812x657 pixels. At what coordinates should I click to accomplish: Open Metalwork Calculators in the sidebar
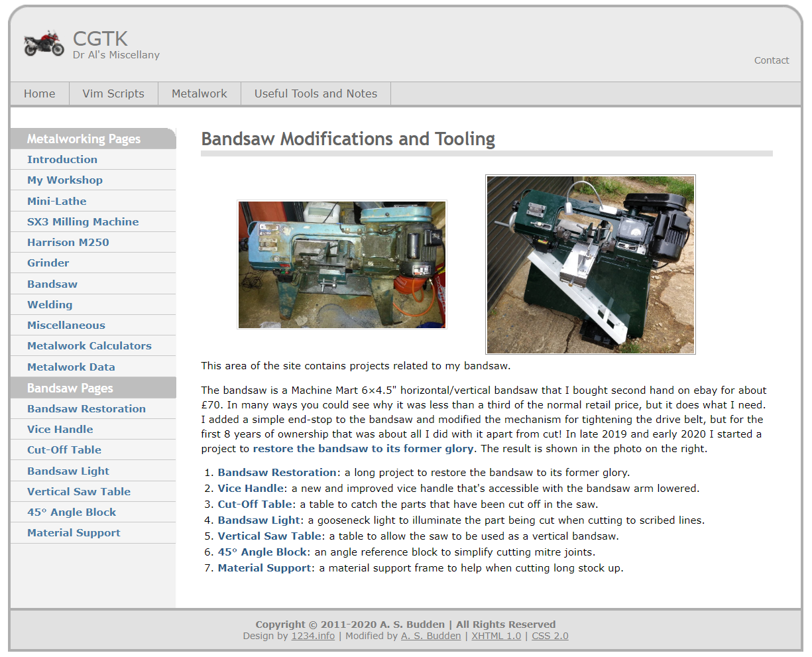89,345
